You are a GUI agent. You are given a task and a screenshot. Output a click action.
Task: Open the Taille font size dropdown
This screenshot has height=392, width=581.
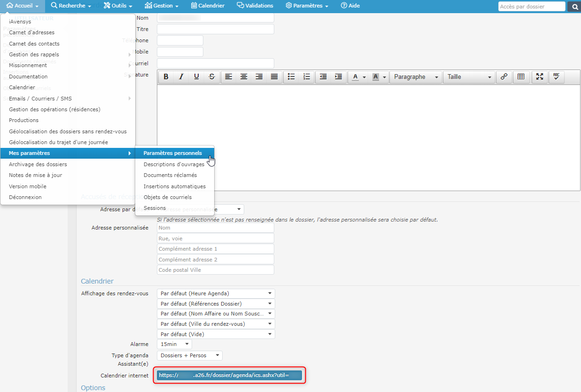(x=469, y=77)
